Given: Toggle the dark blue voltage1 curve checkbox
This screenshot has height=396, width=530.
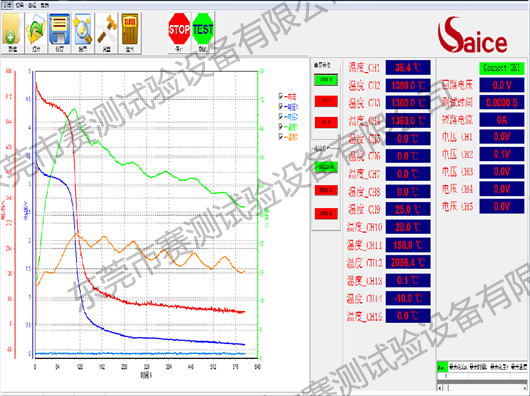Looking at the screenshot, I should pos(281,107).
